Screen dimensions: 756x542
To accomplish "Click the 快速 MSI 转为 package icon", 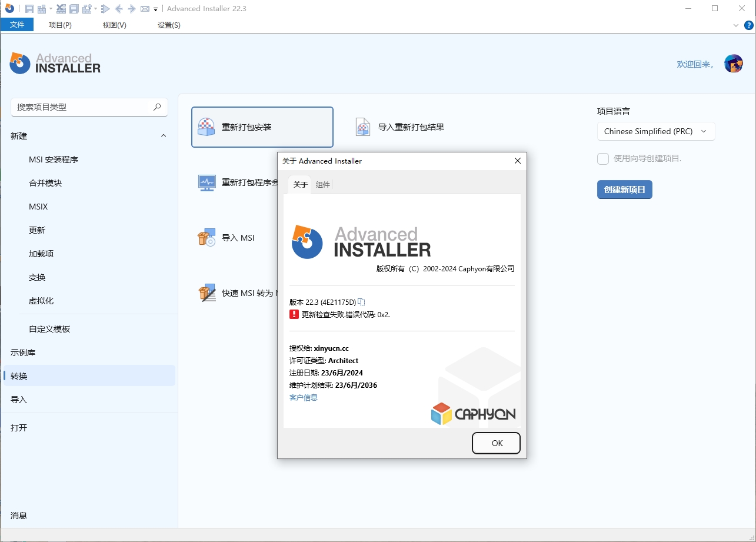I will tap(207, 293).
